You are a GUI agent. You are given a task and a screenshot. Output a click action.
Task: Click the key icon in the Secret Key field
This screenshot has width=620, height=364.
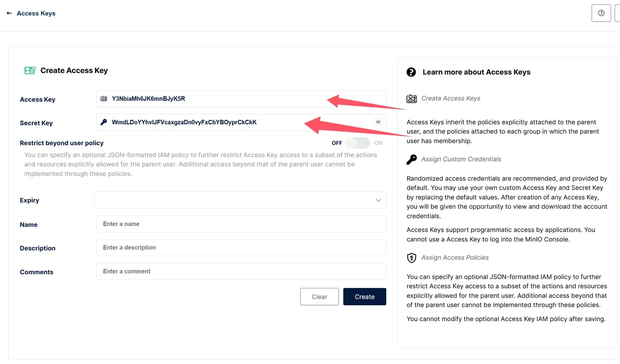point(104,122)
